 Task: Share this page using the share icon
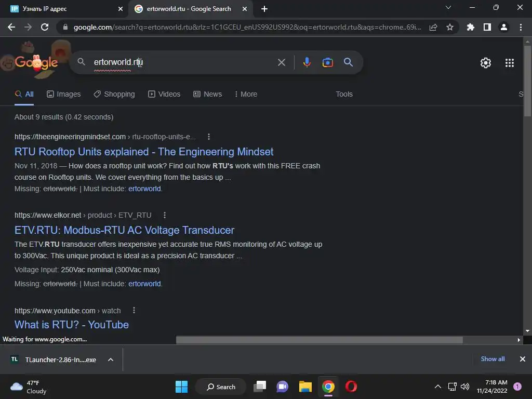[433, 27]
